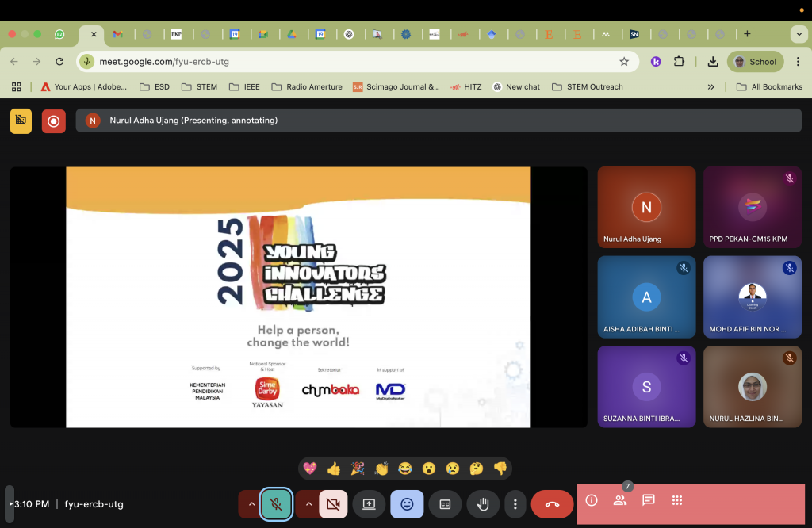This screenshot has height=528, width=812.
Task: Open the Radio Amerture bookmarks folder
Action: (307, 87)
